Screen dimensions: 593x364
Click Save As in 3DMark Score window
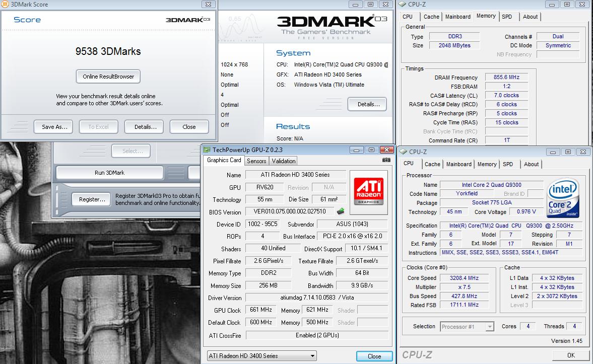tap(54, 127)
